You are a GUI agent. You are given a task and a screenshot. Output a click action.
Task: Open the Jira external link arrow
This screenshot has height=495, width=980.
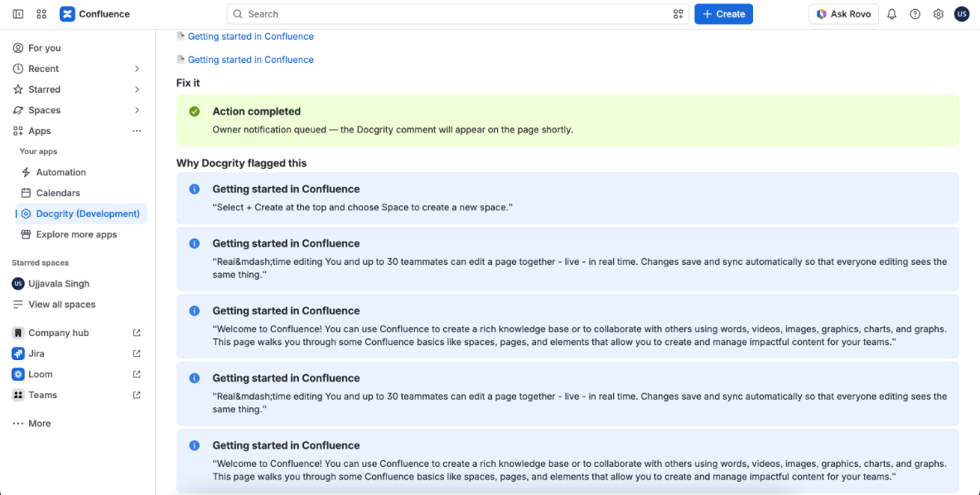[137, 353]
